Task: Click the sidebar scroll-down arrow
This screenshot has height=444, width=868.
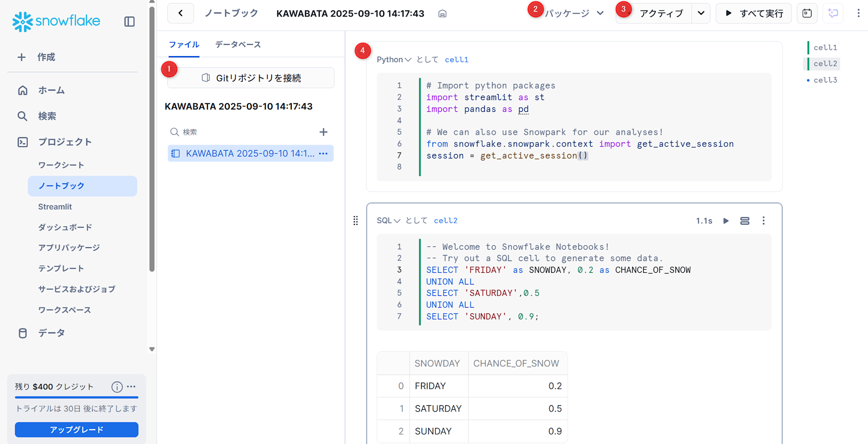Action: [152, 349]
